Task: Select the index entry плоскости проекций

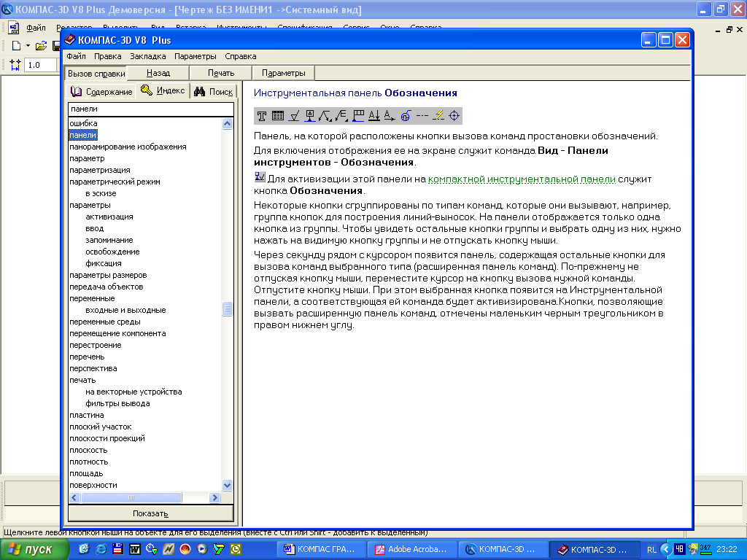Action: click(107, 438)
